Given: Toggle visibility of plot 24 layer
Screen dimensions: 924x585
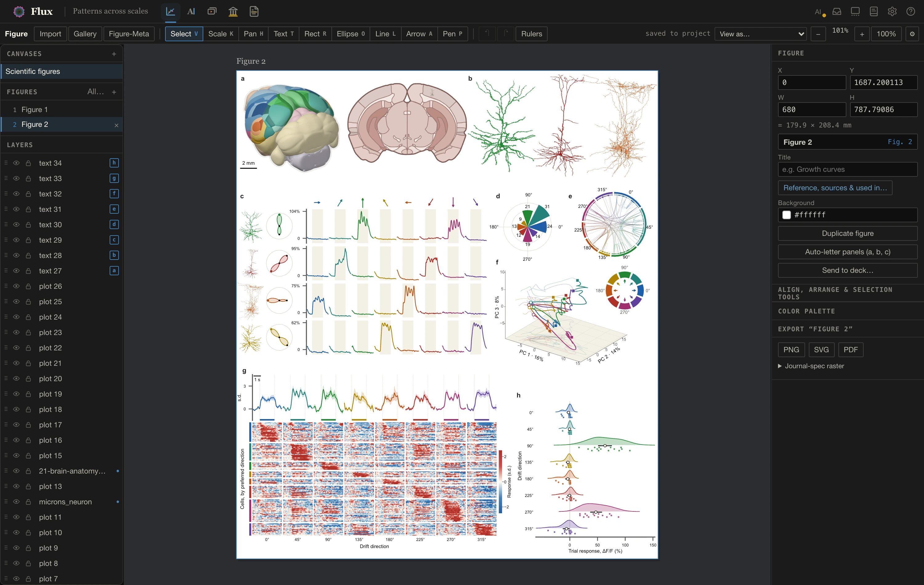Looking at the screenshot, I should click(17, 317).
